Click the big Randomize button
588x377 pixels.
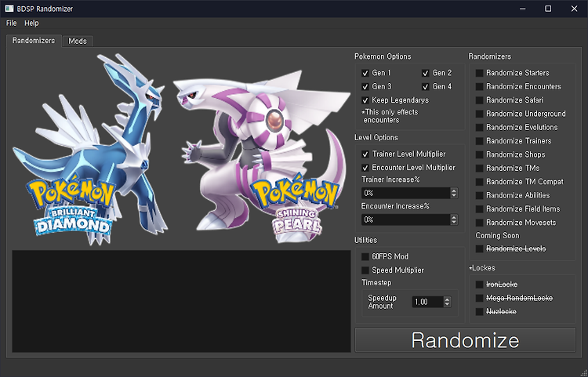pos(465,340)
